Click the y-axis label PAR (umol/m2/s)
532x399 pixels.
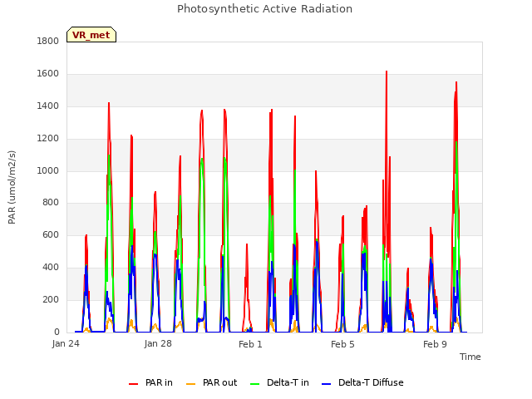(12, 187)
